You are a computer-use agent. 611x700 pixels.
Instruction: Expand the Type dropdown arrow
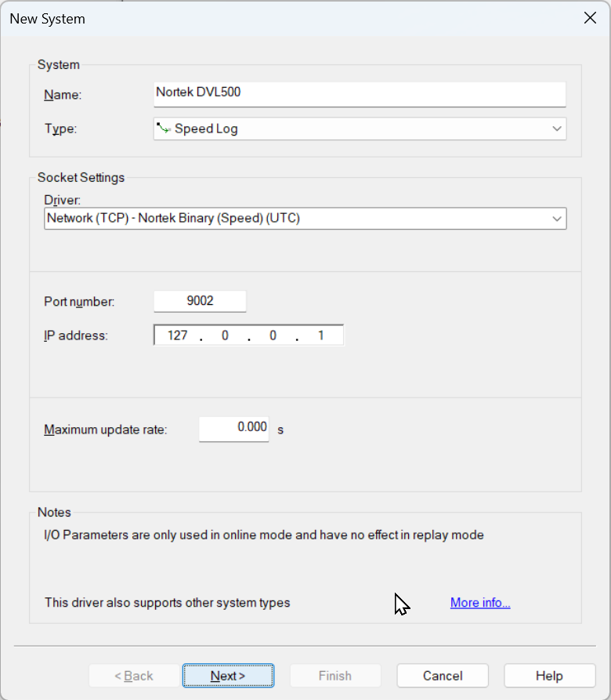(x=556, y=129)
